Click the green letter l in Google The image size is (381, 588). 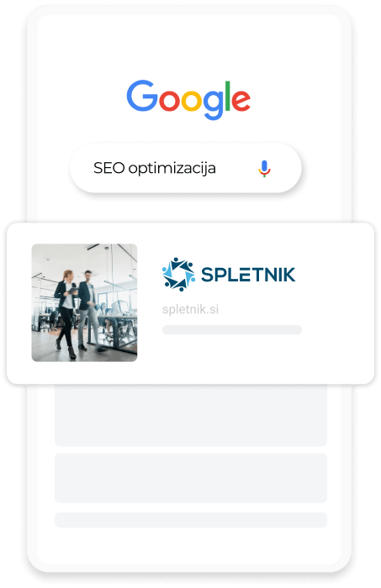tap(227, 96)
